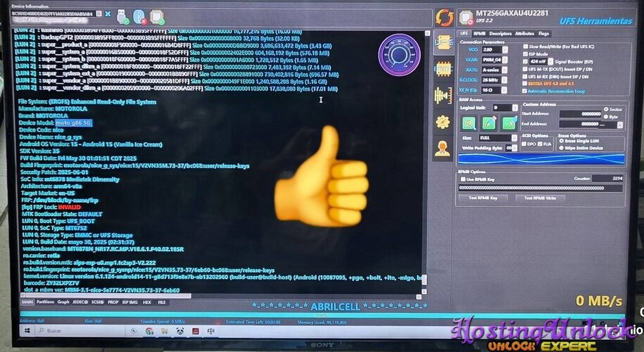Open the Windows Start menu
Viewport: 644px width, 352px height.
[x=27, y=331]
